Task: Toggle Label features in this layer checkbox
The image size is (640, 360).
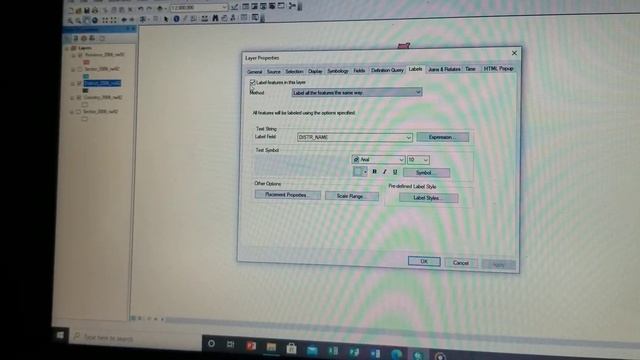Action: pos(253,82)
